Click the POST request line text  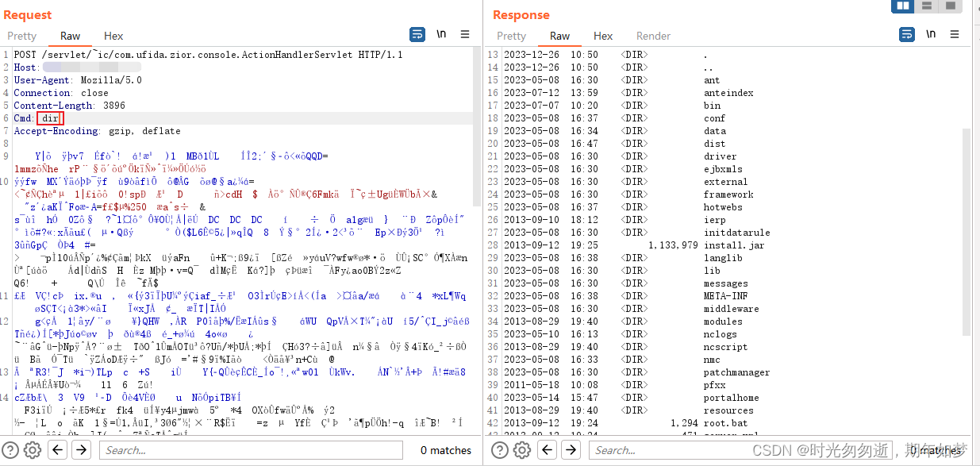pos(208,55)
